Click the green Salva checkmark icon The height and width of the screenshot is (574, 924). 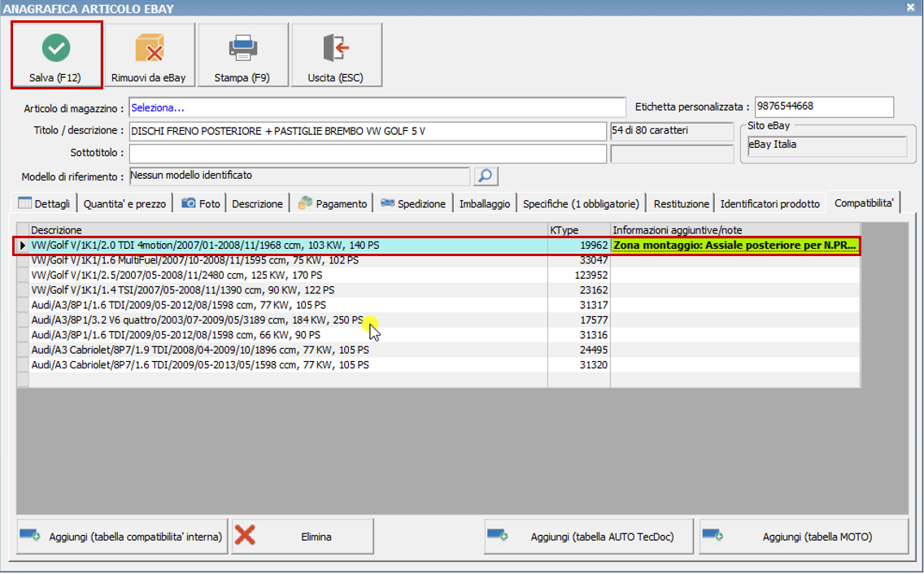pos(56,48)
